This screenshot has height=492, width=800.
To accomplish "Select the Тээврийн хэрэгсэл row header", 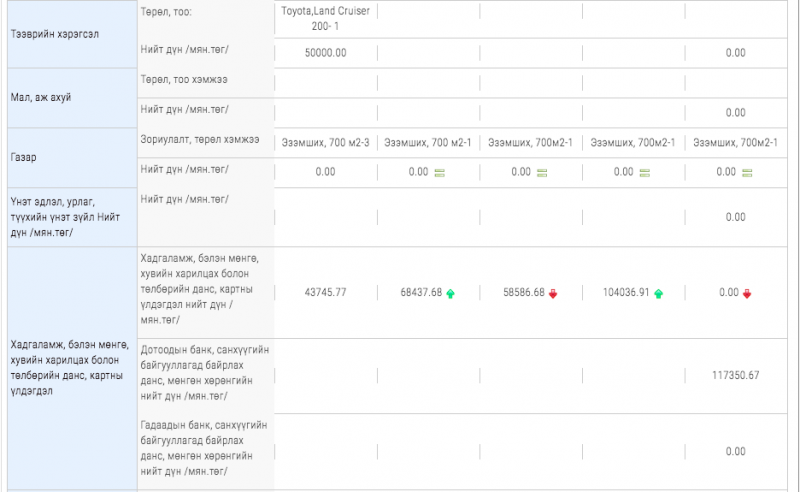I will pyautogui.click(x=69, y=34).
